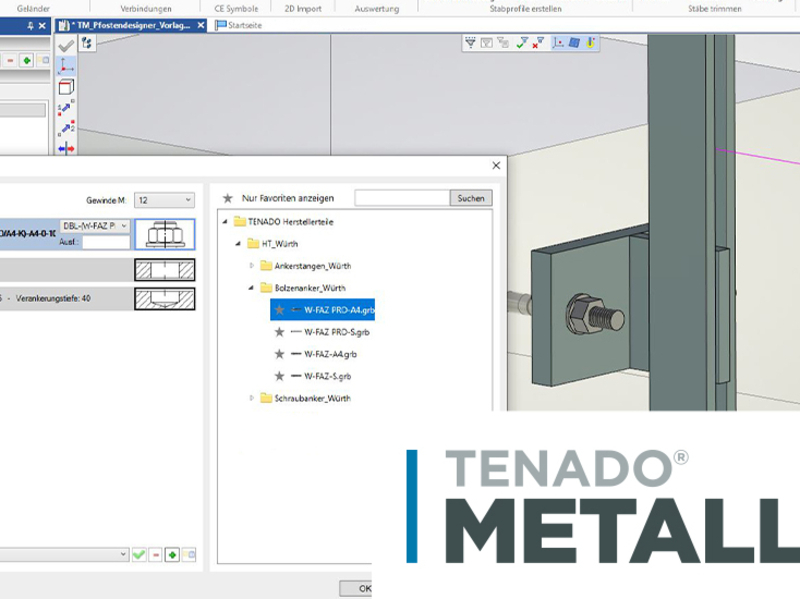Toggle favorite star for W-FAZ-A4.grb

[x=279, y=354]
